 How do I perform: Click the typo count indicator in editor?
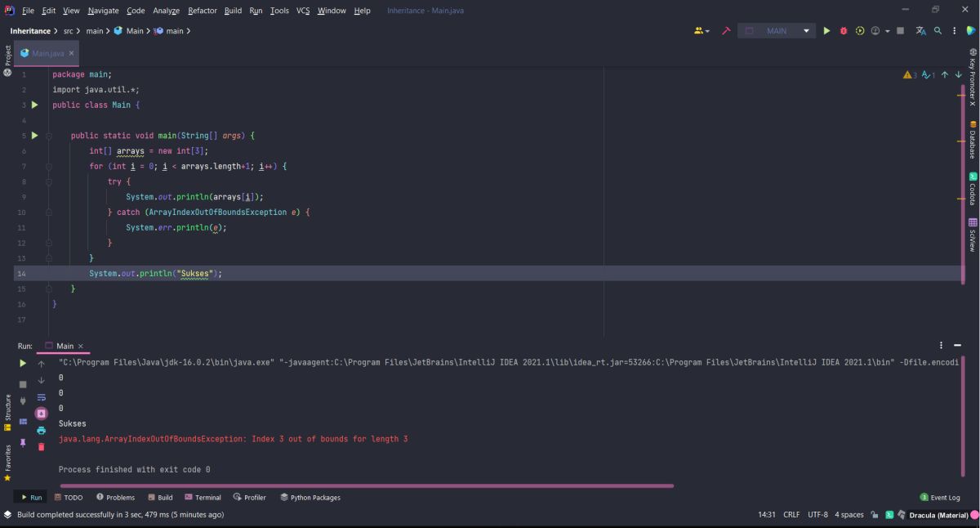coord(929,74)
